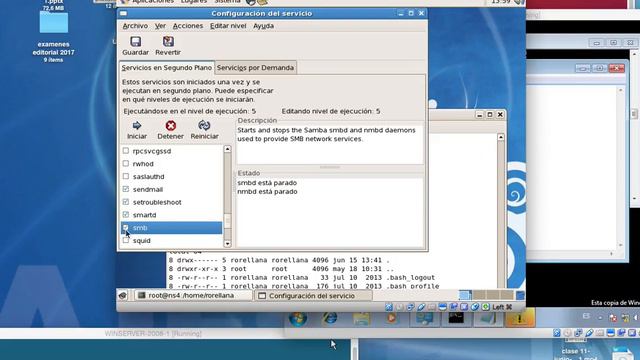640x360 pixels.
Task: Select the first workspace in workspace switcher
Action: coord(465,295)
